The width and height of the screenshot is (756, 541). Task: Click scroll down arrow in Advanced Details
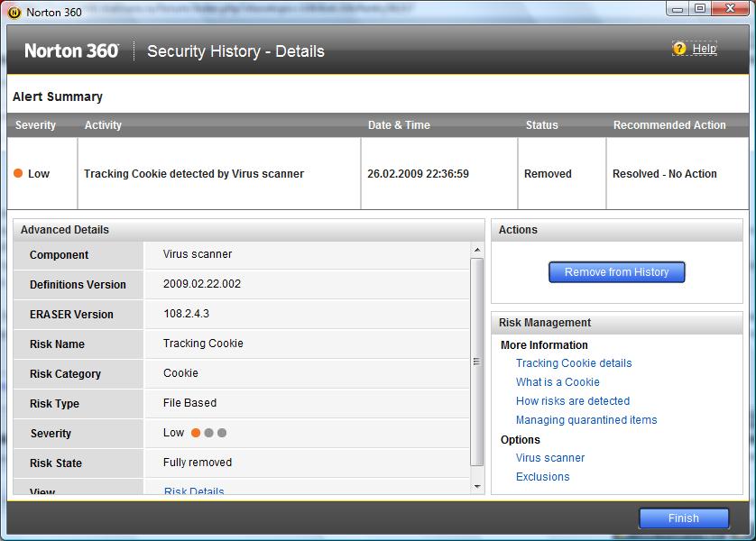pyautogui.click(x=477, y=487)
